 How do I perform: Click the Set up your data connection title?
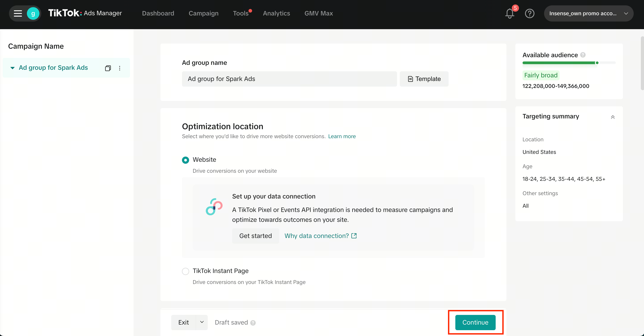tap(274, 196)
